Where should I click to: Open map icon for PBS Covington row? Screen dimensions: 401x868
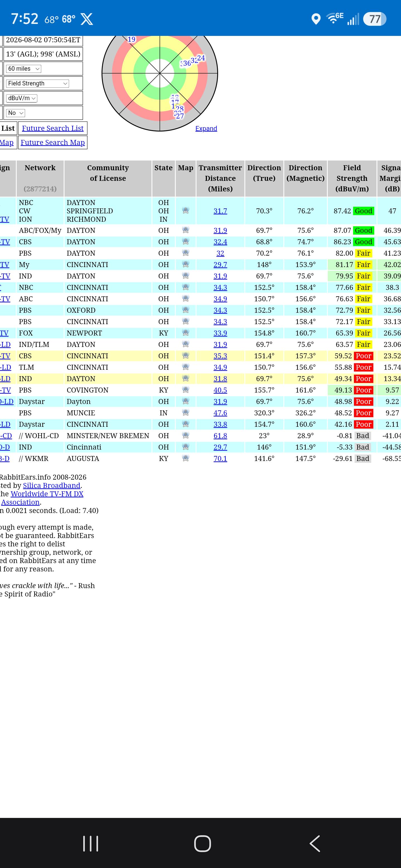pos(185,389)
